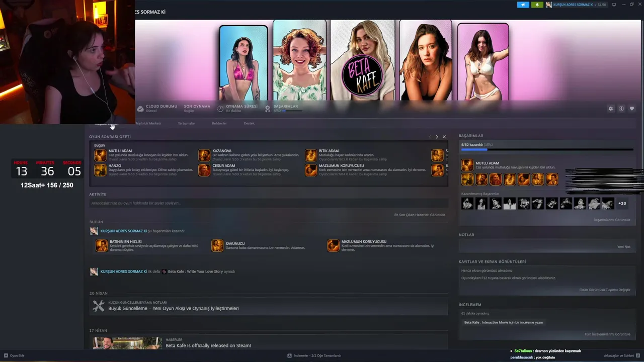644x362 pixels.
Task: Open the announcements megaphone button
Action: point(523,5)
